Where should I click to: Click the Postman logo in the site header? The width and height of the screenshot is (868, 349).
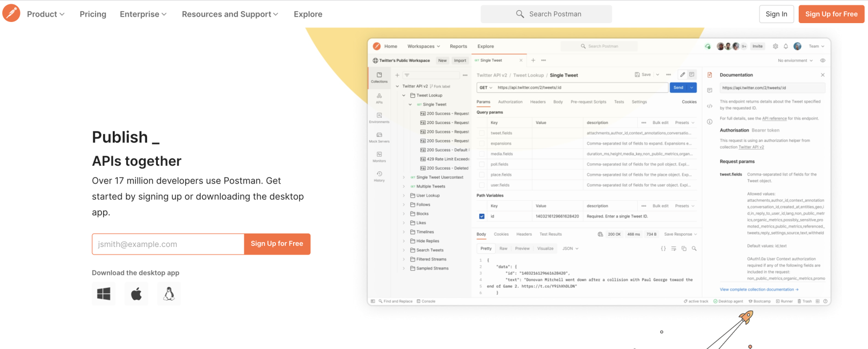click(x=11, y=13)
